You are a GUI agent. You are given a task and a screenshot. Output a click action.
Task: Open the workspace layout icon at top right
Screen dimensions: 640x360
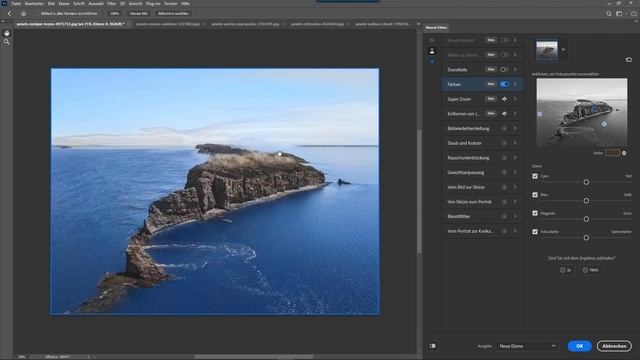point(619,13)
